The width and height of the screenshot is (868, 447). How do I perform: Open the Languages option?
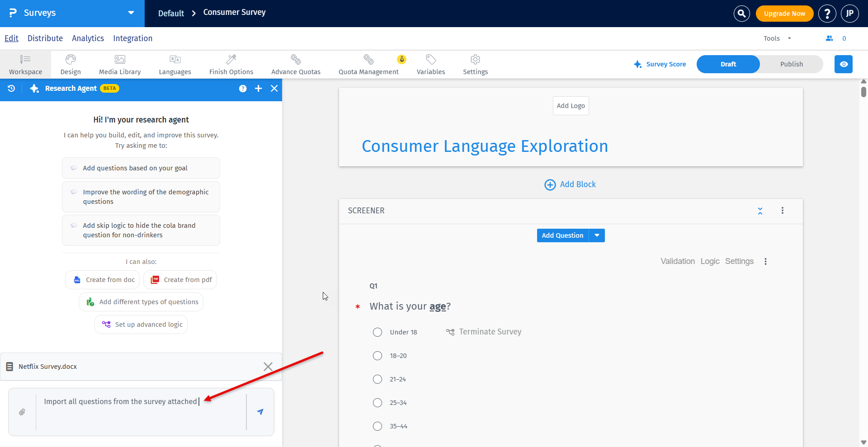pos(175,65)
